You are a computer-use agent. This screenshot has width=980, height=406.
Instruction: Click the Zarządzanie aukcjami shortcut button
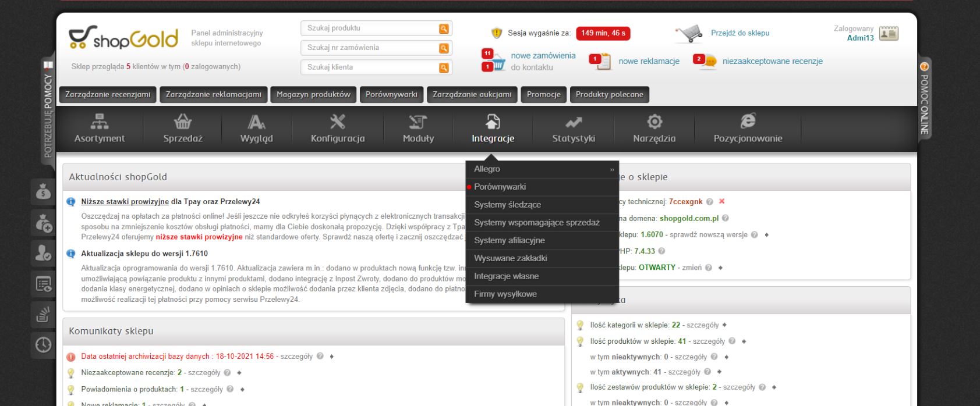[x=472, y=95]
